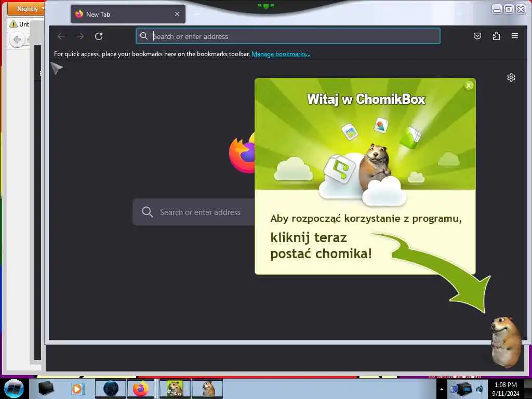Click the paper plane icon below toolbar
This screenshot has height=399, width=532.
(x=57, y=68)
